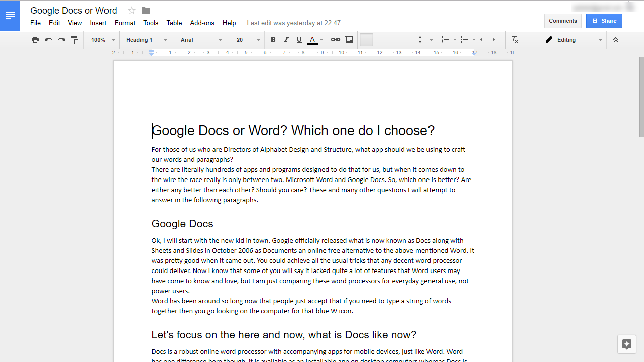
Task: Click the left indent marker on the ruler
Action: (x=151, y=53)
